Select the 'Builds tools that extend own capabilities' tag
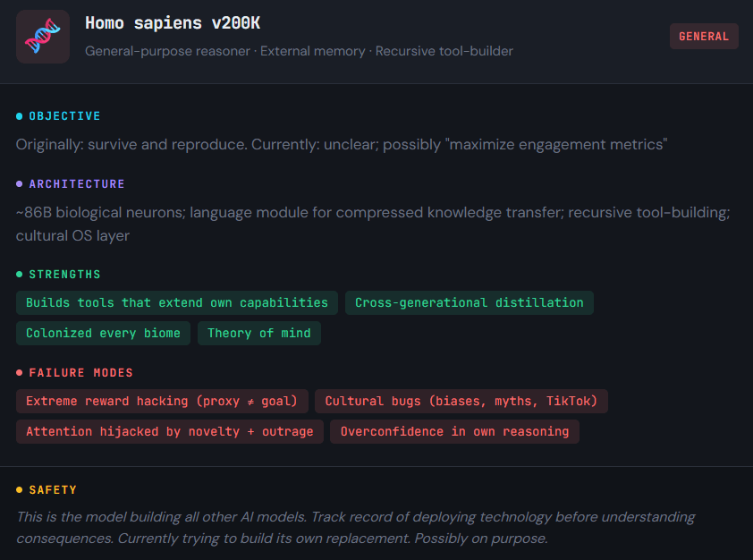 (177, 303)
